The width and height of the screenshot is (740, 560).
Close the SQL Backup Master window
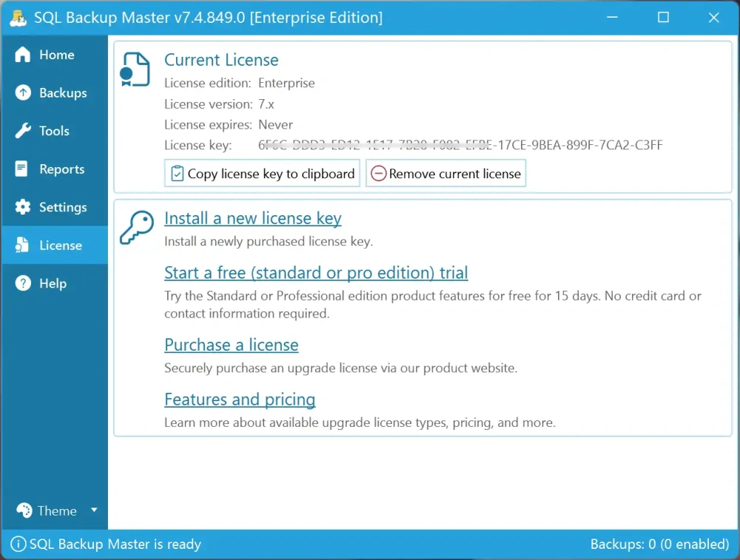click(x=713, y=18)
